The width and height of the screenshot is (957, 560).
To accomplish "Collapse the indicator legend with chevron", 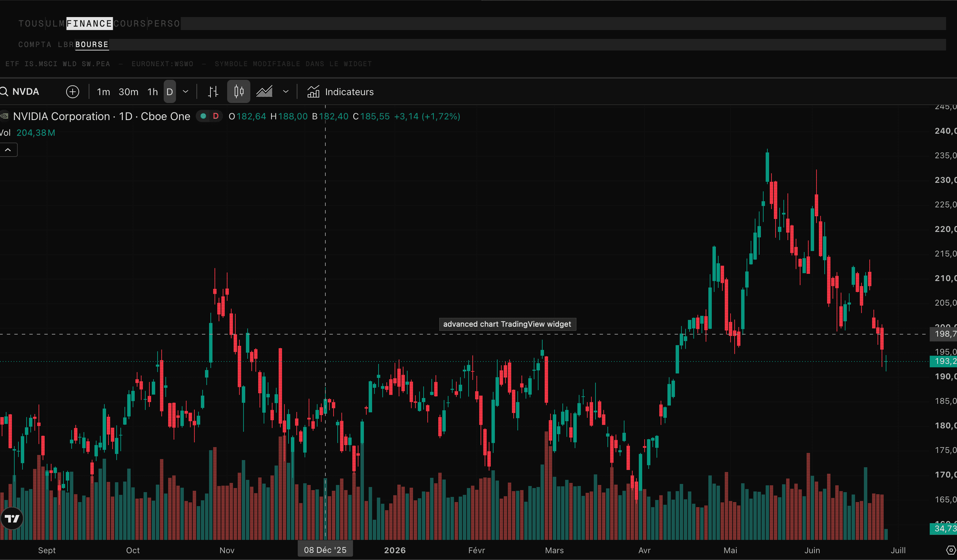I will tap(8, 150).
